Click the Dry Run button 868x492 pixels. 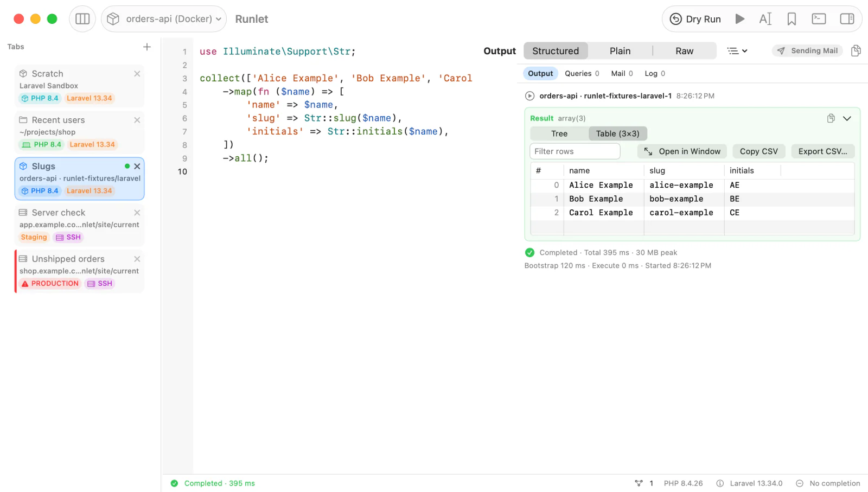point(695,19)
